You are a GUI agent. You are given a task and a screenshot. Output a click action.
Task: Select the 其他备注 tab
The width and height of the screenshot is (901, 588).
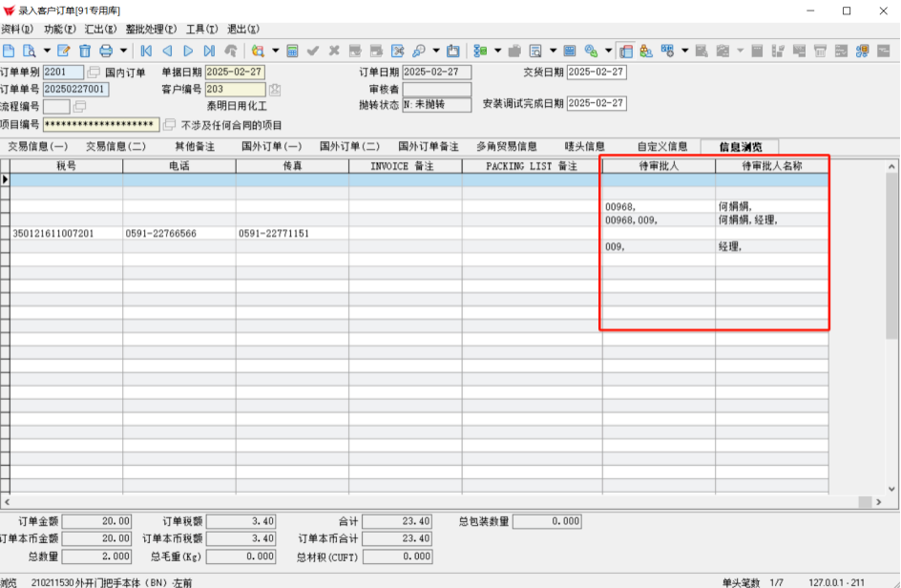click(x=195, y=147)
